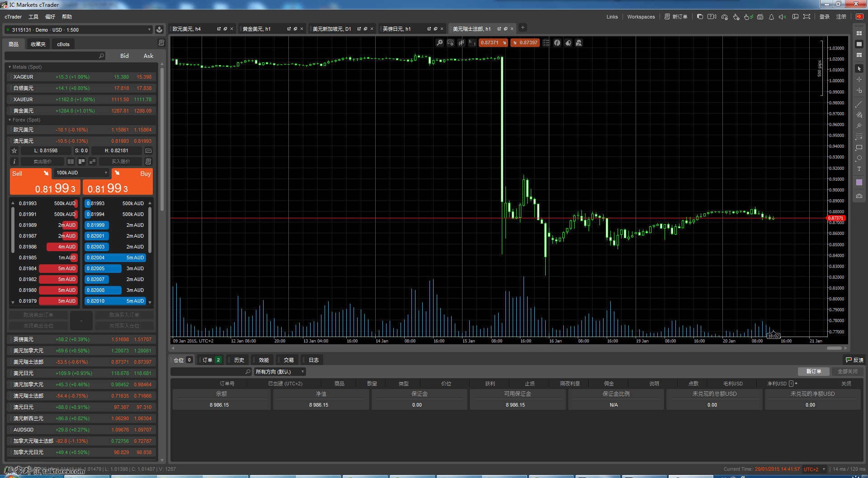Image resolution: width=868 pixels, height=478 pixels.
Task: Click the alerts bell icon in toolbar
Action: [x=771, y=17]
